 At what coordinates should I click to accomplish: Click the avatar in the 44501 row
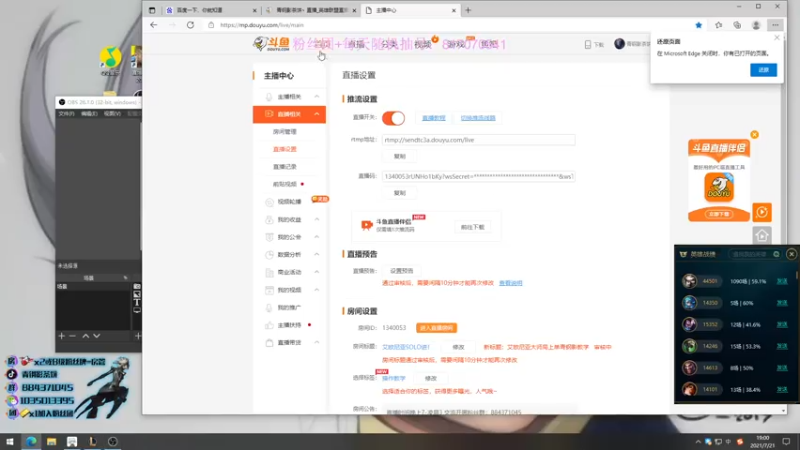[690, 281]
